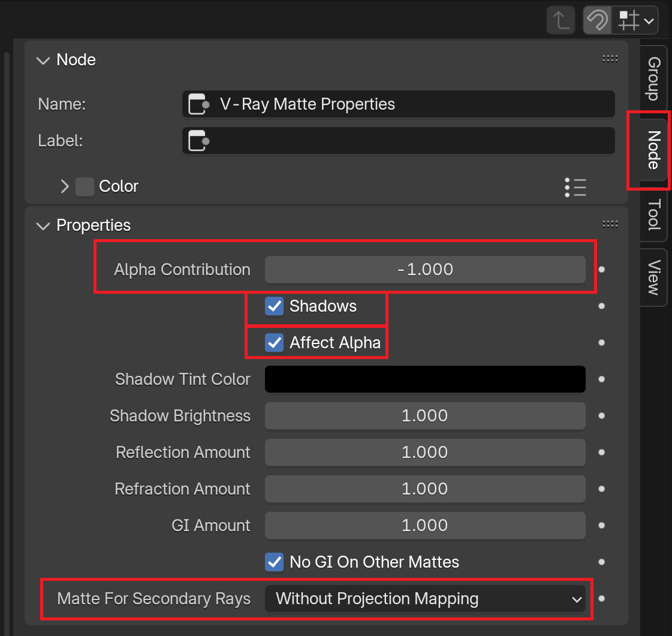Switch to the View sidebar tab
672x636 pixels.
click(653, 278)
